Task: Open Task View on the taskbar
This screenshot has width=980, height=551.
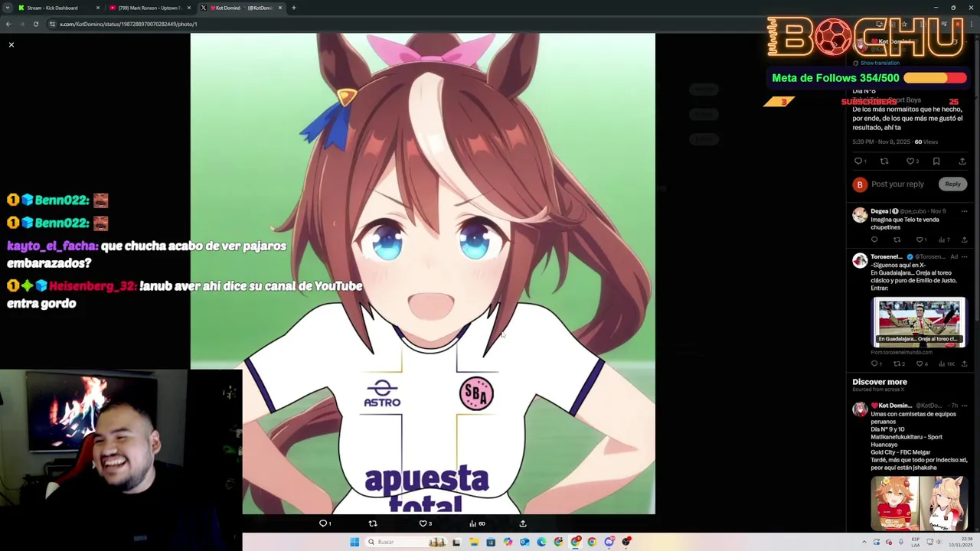Action: [x=456, y=542]
